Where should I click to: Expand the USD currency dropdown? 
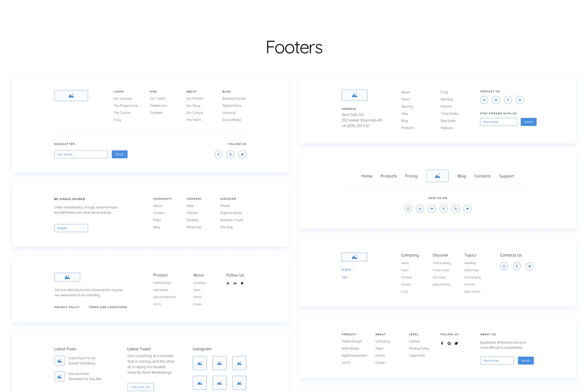[346, 277]
